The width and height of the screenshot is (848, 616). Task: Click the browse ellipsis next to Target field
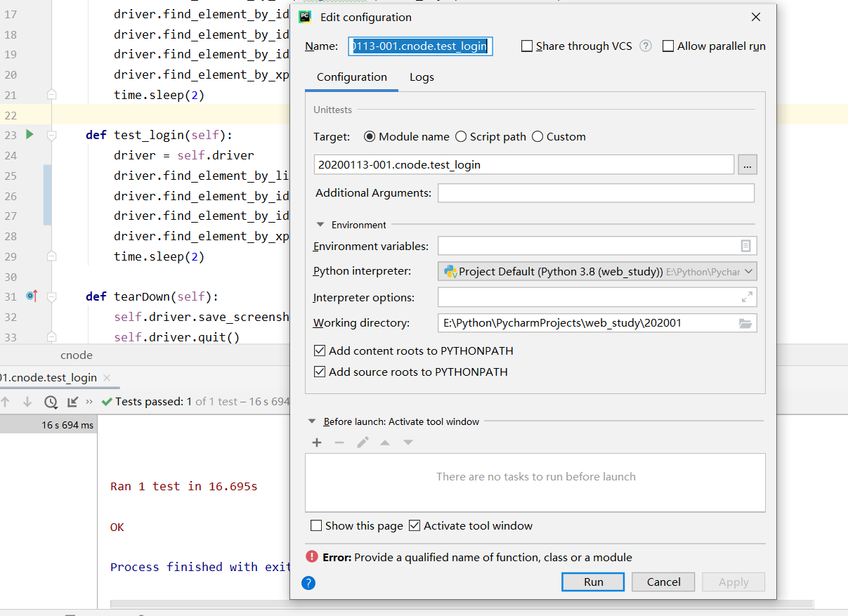pyautogui.click(x=747, y=164)
